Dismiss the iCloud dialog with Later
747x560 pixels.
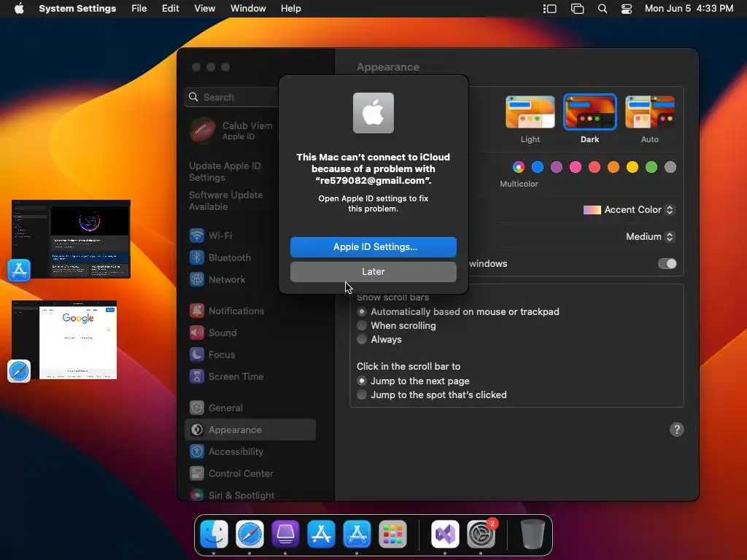pyautogui.click(x=373, y=271)
